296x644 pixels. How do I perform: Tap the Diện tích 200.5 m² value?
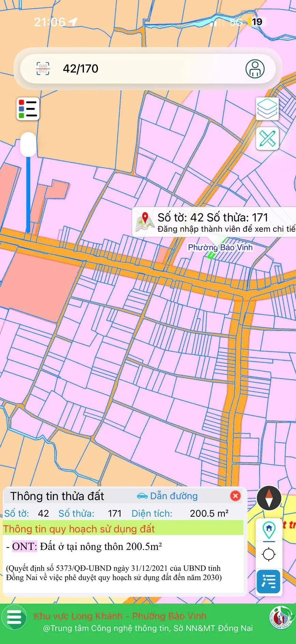(209, 513)
